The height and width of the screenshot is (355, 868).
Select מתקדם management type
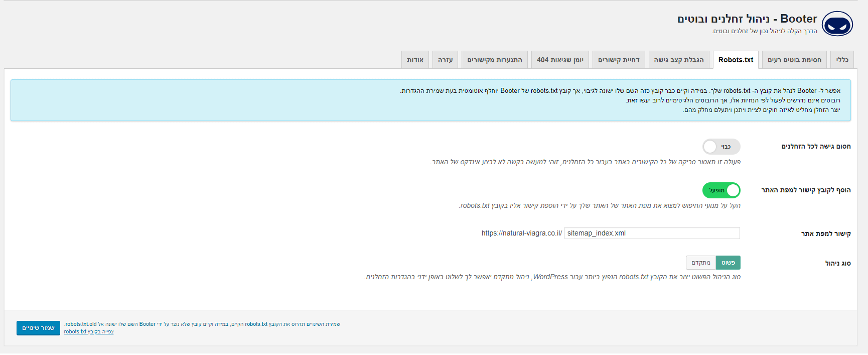point(701,263)
